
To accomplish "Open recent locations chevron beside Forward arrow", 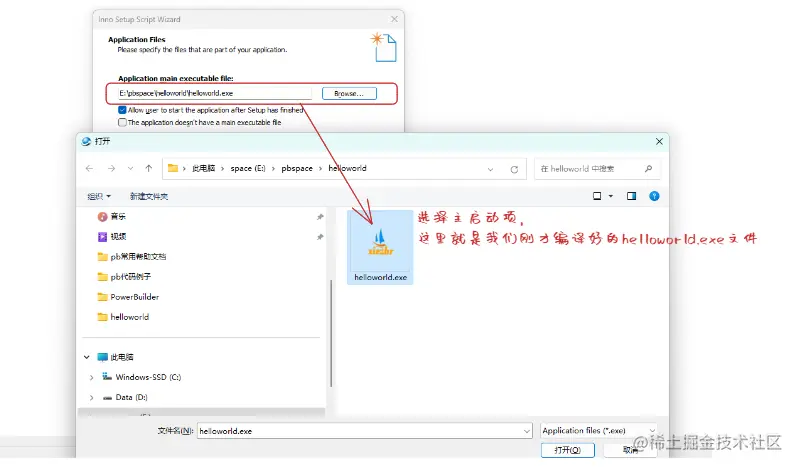I will click(x=131, y=169).
